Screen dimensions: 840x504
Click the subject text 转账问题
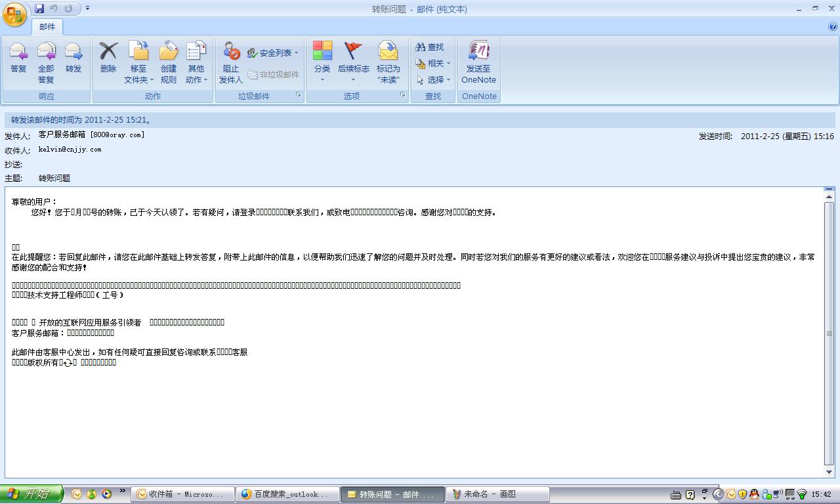54,178
